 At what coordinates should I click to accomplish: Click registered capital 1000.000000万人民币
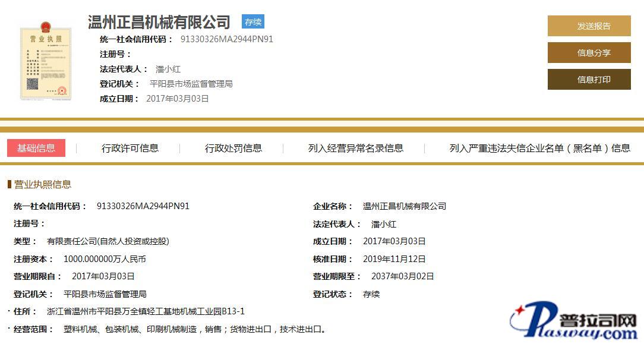point(105,259)
